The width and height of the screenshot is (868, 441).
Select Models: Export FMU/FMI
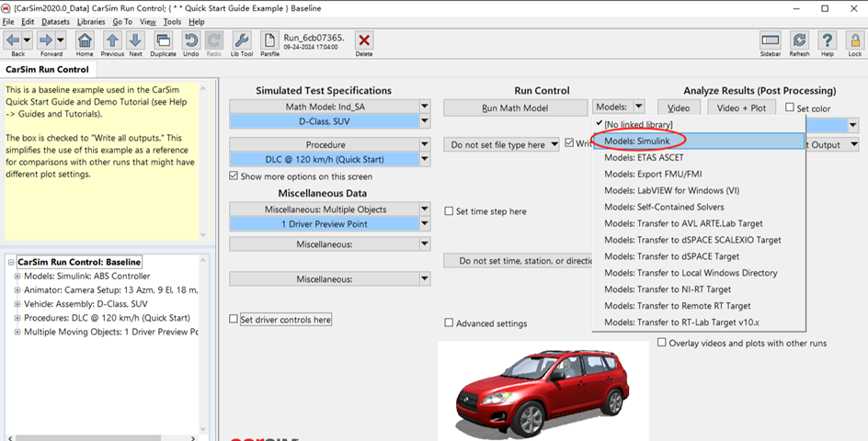(699, 174)
